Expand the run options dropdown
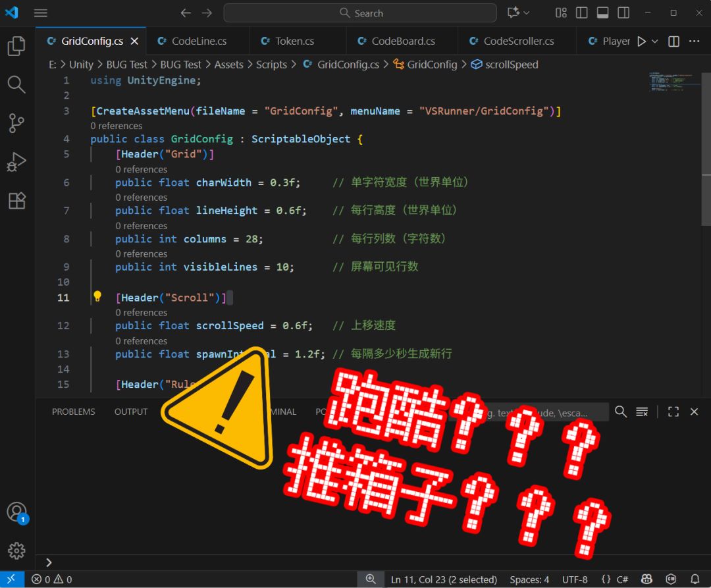Viewport: 711px width, 588px height. coord(655,41)
